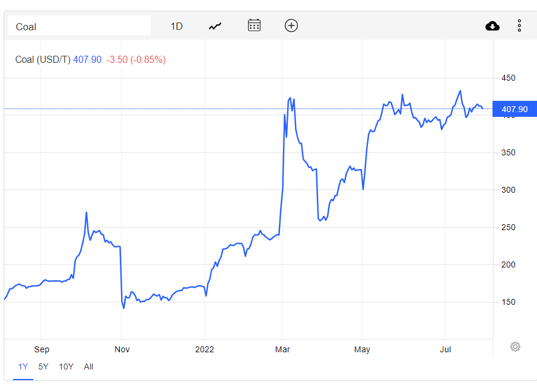Screen dimensions: 537x392
Task: Switch to the 5Y time range
Action: coord(43,366)
